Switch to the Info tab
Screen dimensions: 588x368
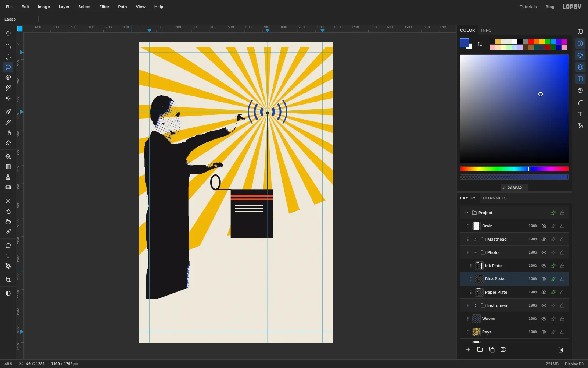click(486, 30)
